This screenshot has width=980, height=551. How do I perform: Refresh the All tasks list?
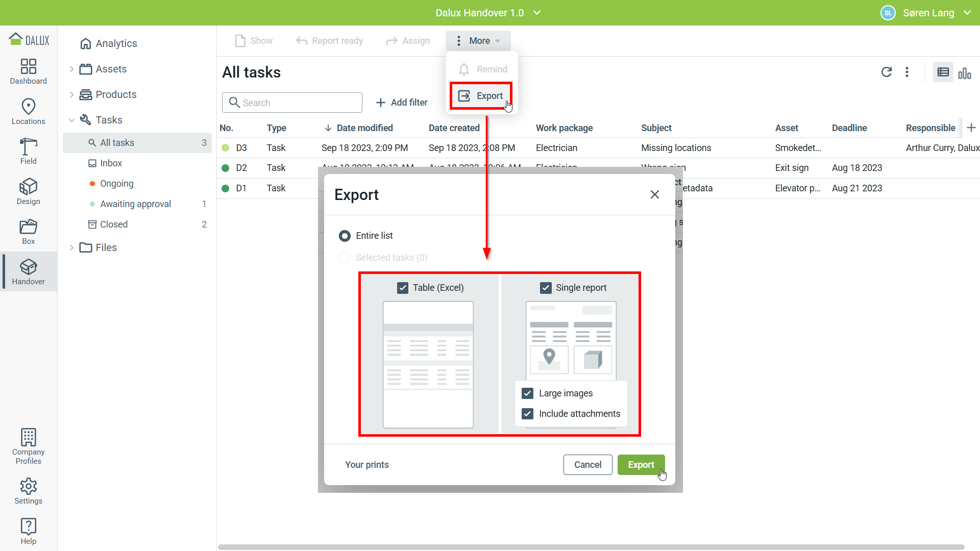887,72
